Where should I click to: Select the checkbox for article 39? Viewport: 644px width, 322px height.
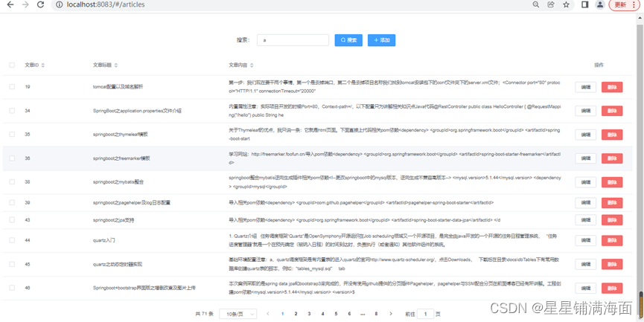12,202
